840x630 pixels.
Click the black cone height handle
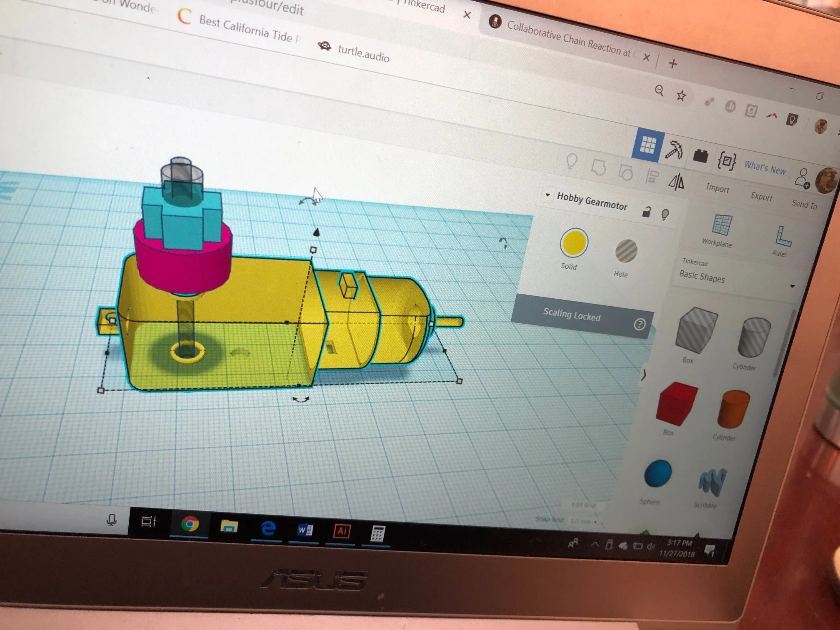(317, 232)
